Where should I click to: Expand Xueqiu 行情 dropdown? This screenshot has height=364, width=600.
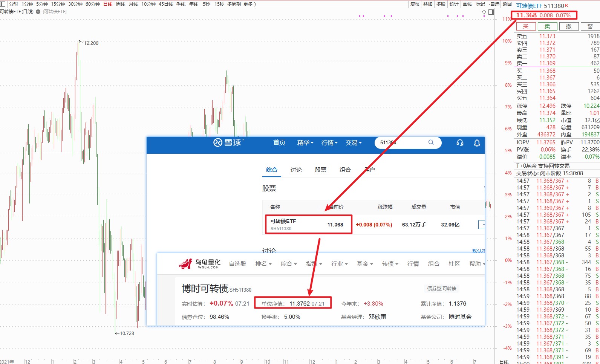[x=329, y=142]
